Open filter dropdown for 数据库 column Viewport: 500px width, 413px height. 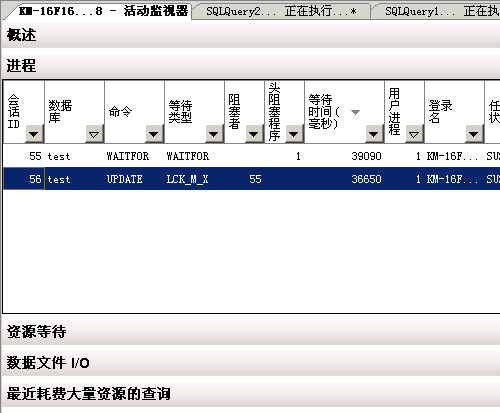coord(94,134)
